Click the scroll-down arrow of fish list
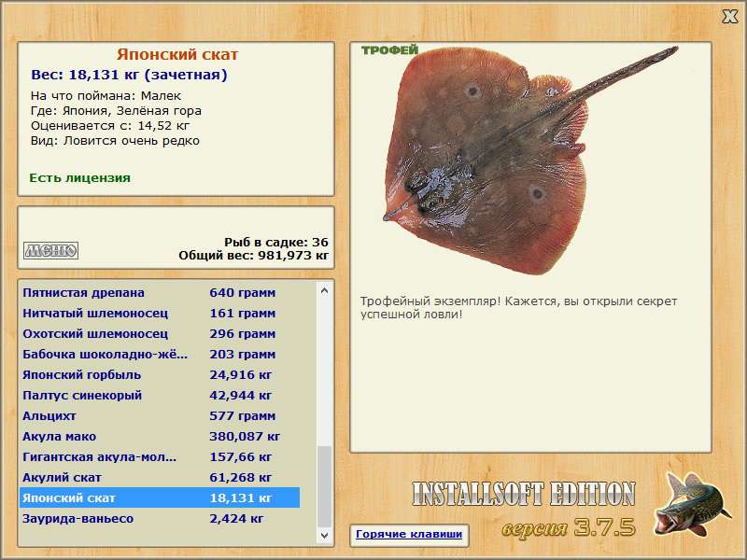This screenshot has width=747, height=560. 324,535
